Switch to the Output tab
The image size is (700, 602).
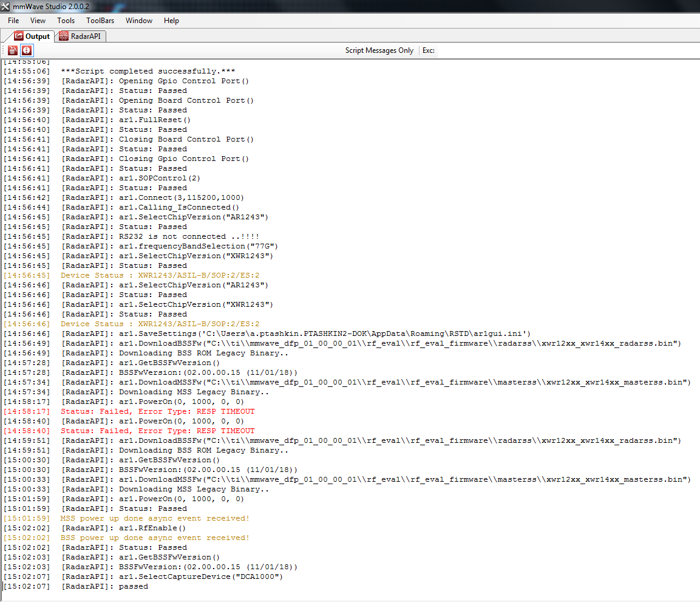(x=32, y=36)
